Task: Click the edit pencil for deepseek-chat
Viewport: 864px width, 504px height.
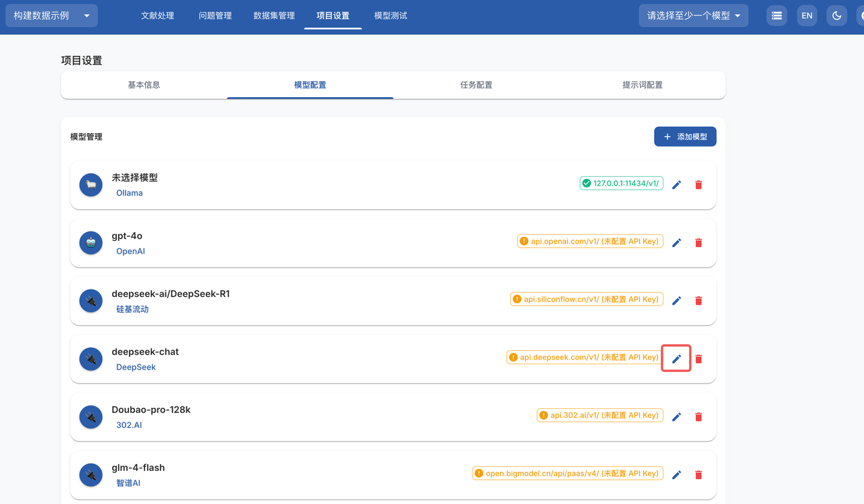Action: 676,358
